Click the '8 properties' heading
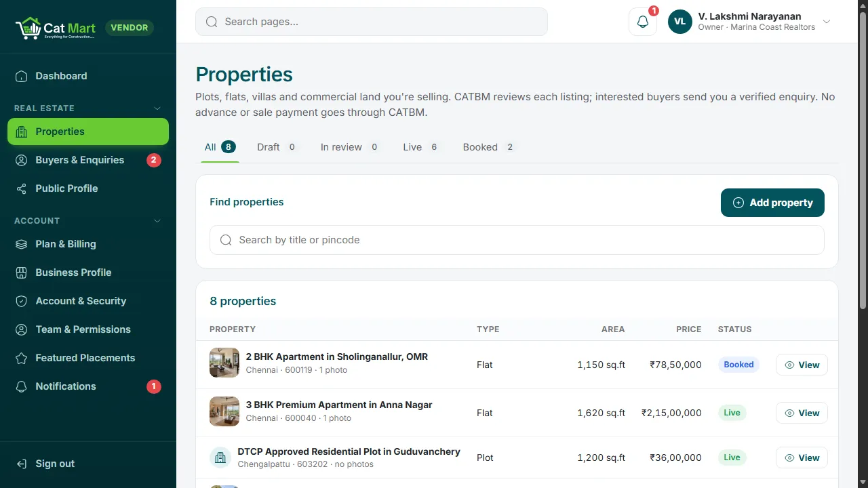This screenshot has width=868, height=488. (x=243, y=301)
